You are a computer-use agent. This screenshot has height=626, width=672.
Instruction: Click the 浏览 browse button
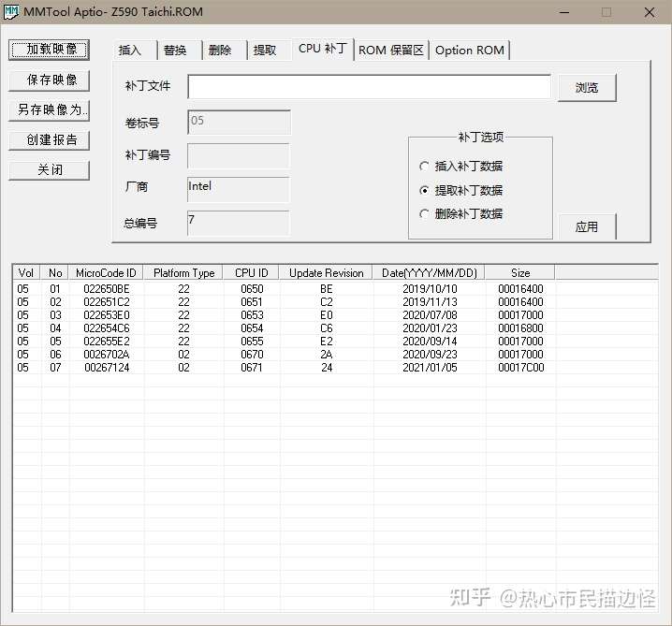coord(587,87)
